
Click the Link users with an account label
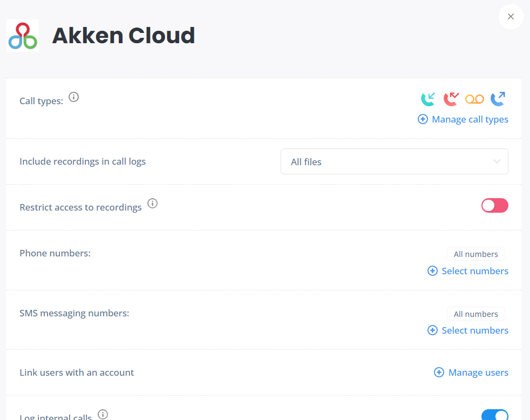[x=77, y=372]
